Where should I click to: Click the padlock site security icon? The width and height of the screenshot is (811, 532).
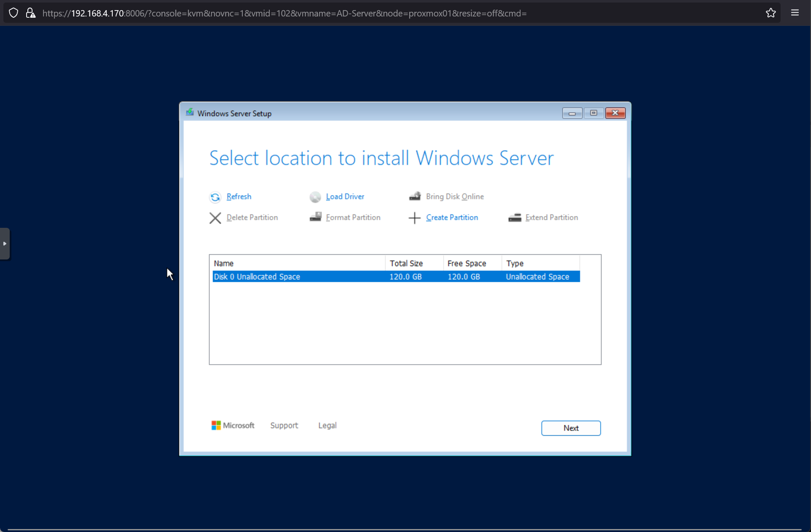pyautogui.click(x=30, y=13)
